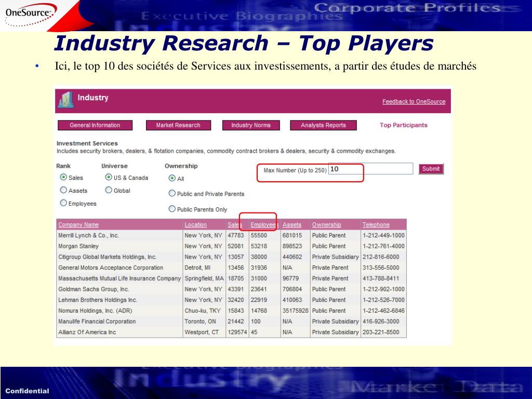Click Morgan Stanley company name
Viewport: 532px width, 399px height.
(78, 246)
